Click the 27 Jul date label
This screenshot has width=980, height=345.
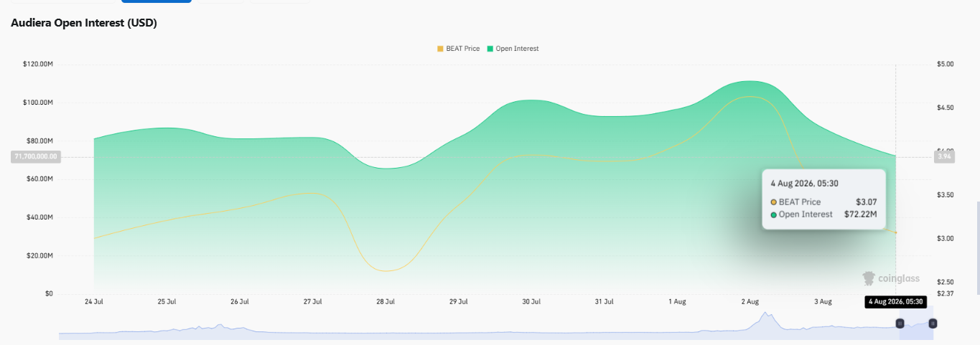(312, 302)
